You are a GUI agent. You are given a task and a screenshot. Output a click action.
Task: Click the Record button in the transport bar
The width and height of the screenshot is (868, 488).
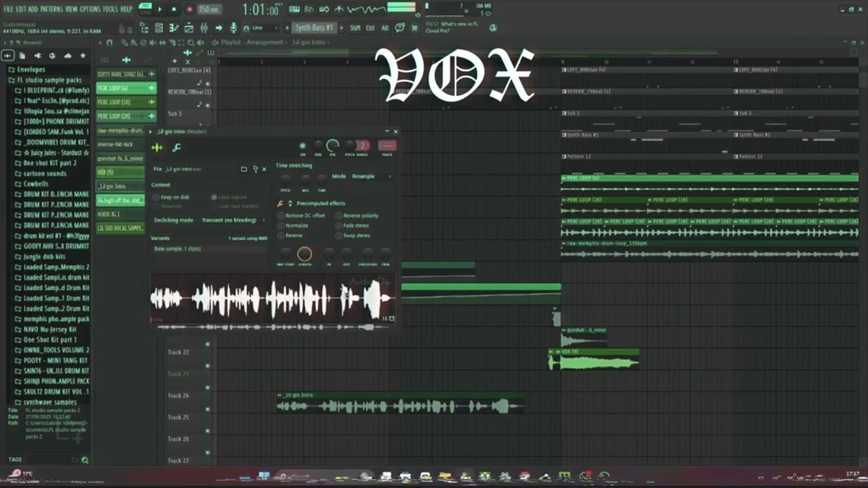[x=189, y=9]
